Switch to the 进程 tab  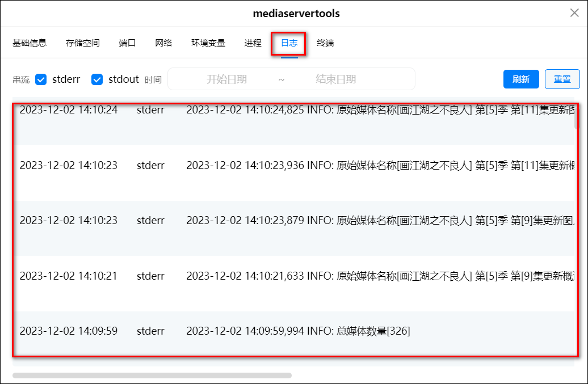pos(253,43)
